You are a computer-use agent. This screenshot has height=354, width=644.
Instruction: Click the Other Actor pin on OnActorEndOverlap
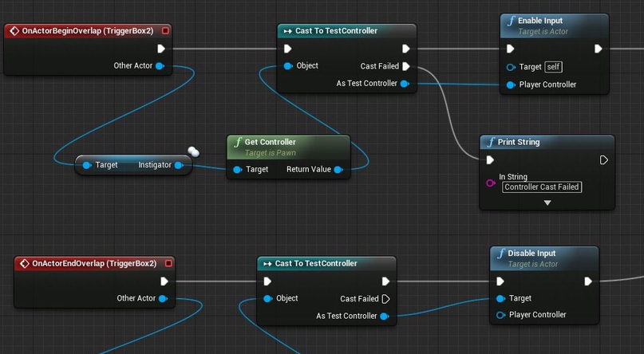click(163, 298)
